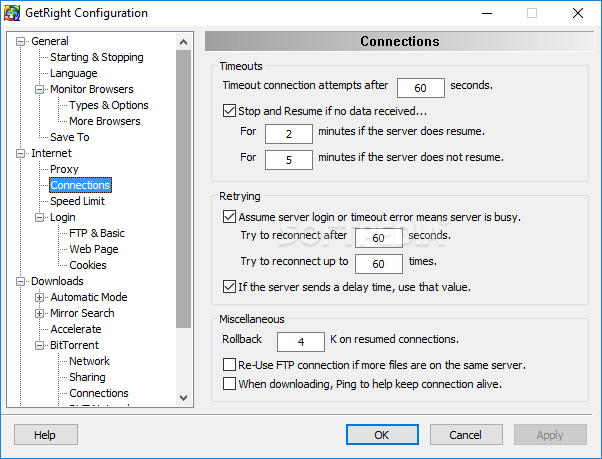Collapse the Monitor Browsers tree node
602x459 pixels.
(x=39, y=89)
